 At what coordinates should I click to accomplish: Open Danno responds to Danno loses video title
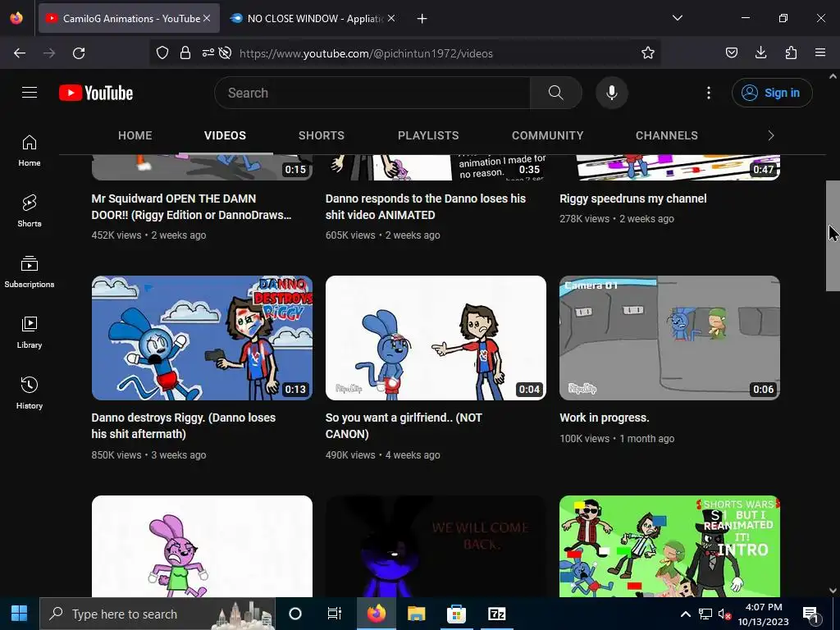coord(426,207)
